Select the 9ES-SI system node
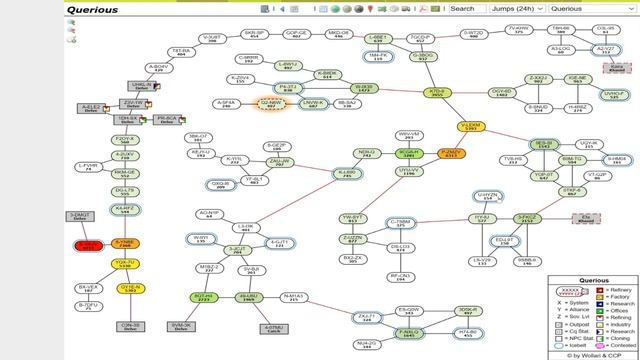Image resolution: width=640 pixels, height=360 pixels. click(544, 144)
